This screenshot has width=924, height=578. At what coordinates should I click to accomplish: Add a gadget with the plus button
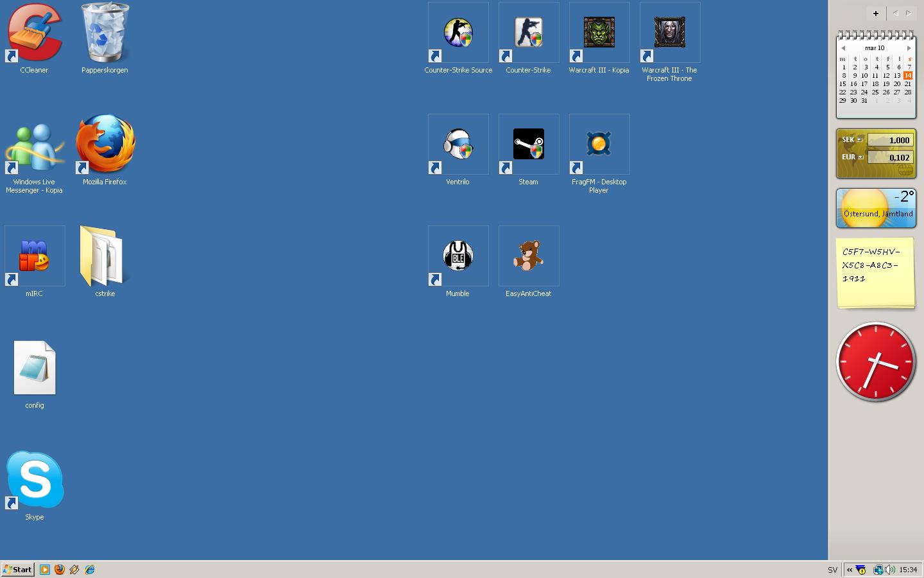[876, 13]
